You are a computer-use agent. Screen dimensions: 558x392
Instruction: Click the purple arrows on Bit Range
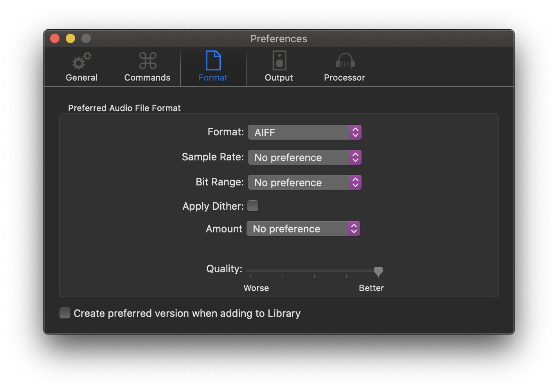[355, 183]
